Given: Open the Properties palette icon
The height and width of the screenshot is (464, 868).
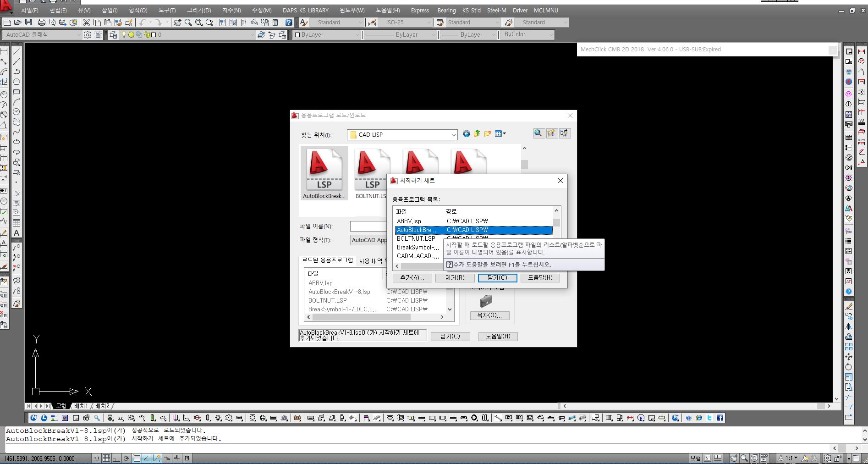Looking at the screenshot, I should pyautogui.click(x=222, y=22).
